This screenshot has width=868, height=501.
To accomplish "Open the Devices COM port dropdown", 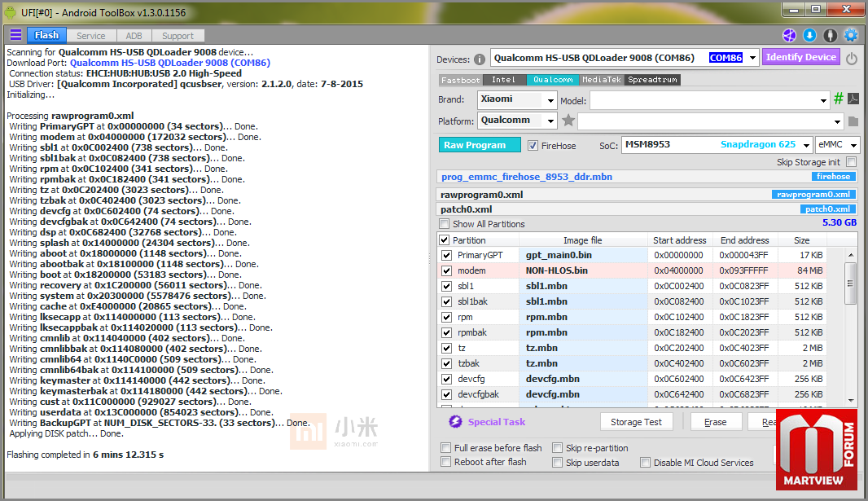I will (752, 58).
